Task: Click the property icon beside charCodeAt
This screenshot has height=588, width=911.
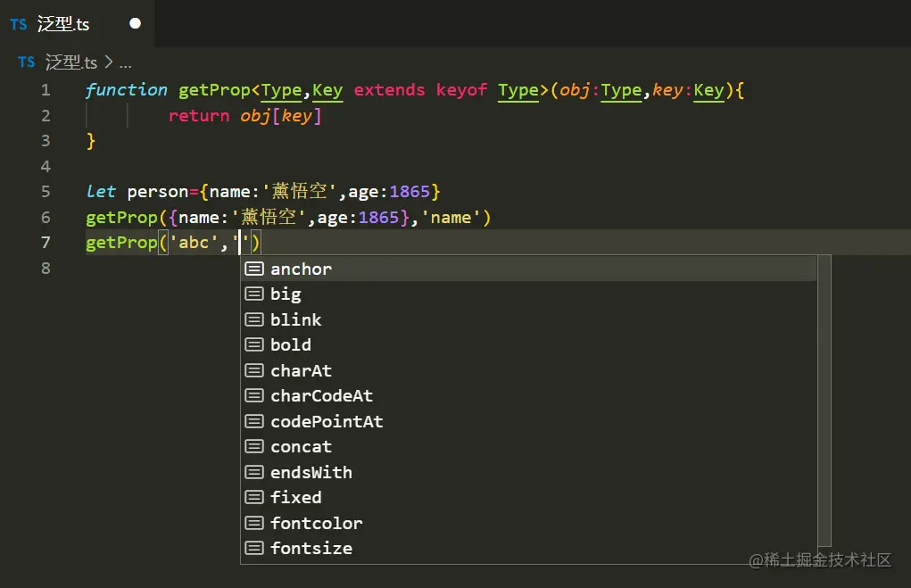Action: 254,395
